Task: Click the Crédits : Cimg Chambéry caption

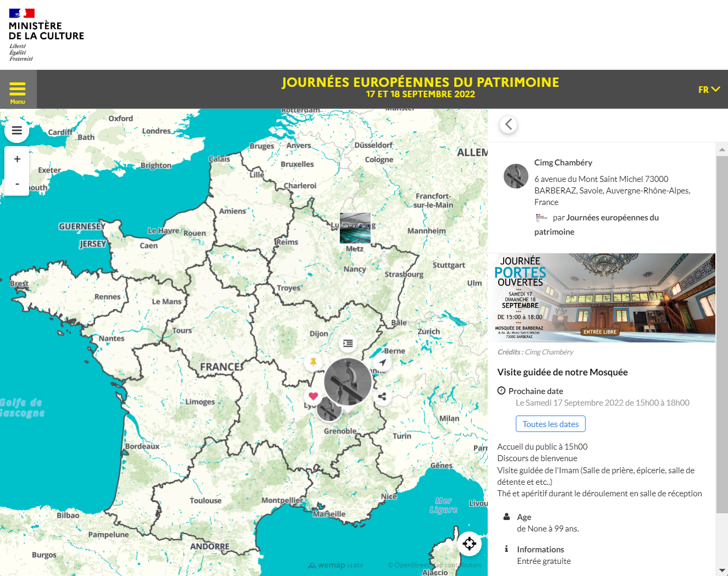Action: point(536,352)
